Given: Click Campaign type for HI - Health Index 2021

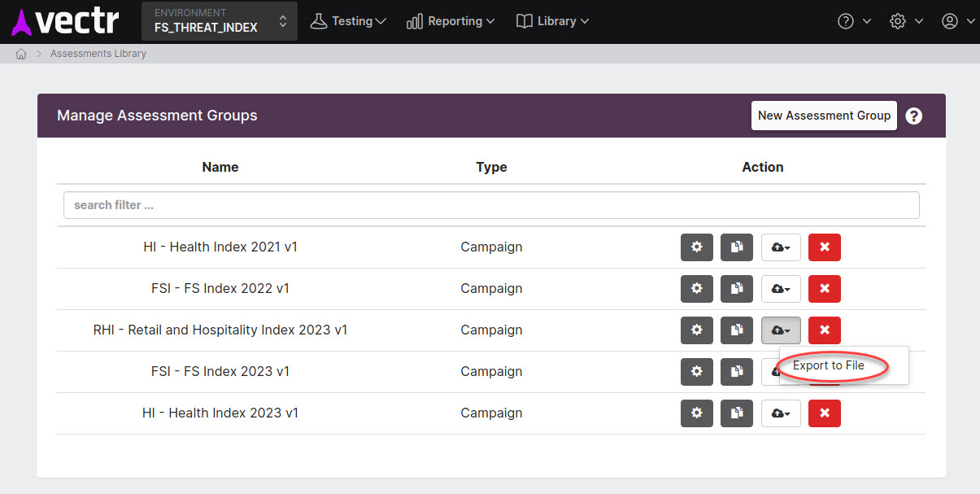Looking at the screenshot, I should tap(491, 247).
